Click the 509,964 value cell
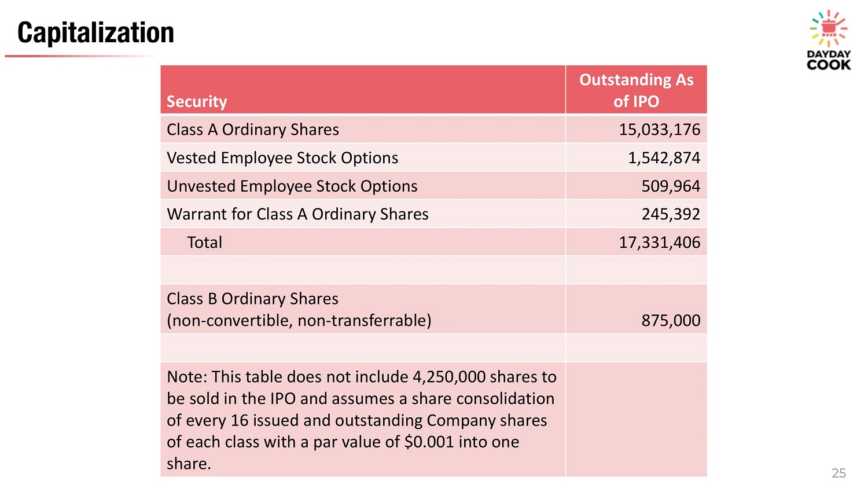868x488 pixels. click(x=671, y=186)
